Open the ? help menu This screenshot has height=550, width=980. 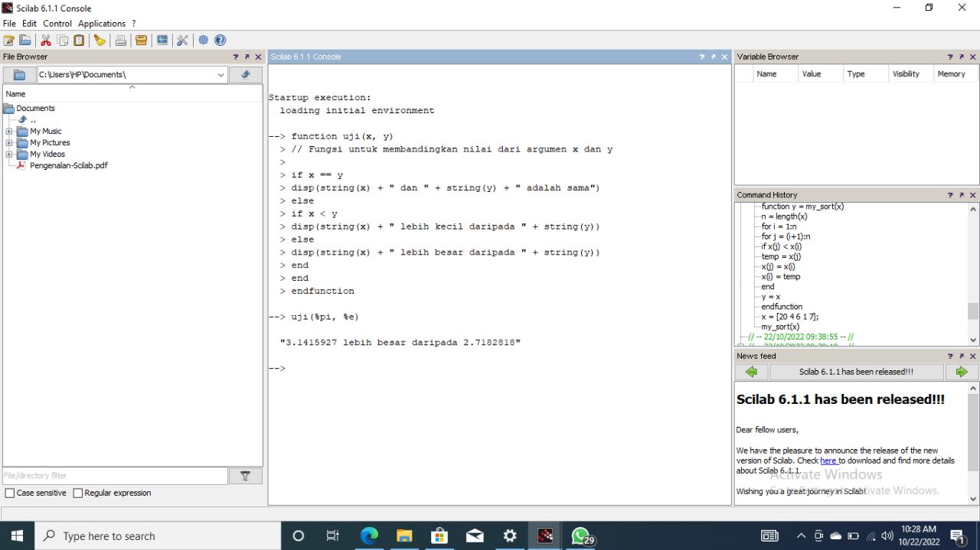tap(134, 24)
